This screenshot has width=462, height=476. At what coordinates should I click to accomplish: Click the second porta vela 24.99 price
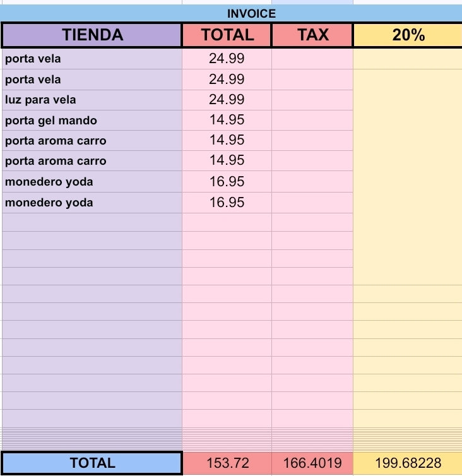coord(227,80)
